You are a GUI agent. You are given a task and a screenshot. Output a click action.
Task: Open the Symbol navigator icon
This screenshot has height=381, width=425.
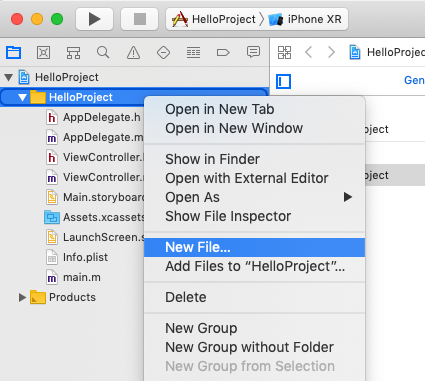click(x=73, y=52)
